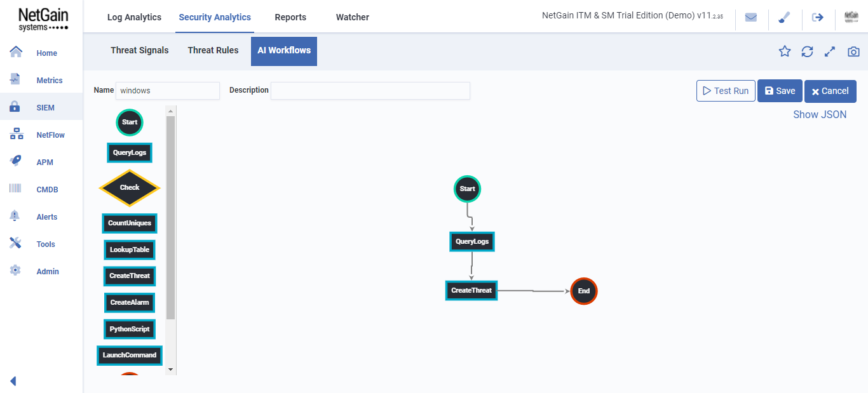Click the NetGain systems logo
Viewport: 868px width, 393px height.
pos(43,19)
